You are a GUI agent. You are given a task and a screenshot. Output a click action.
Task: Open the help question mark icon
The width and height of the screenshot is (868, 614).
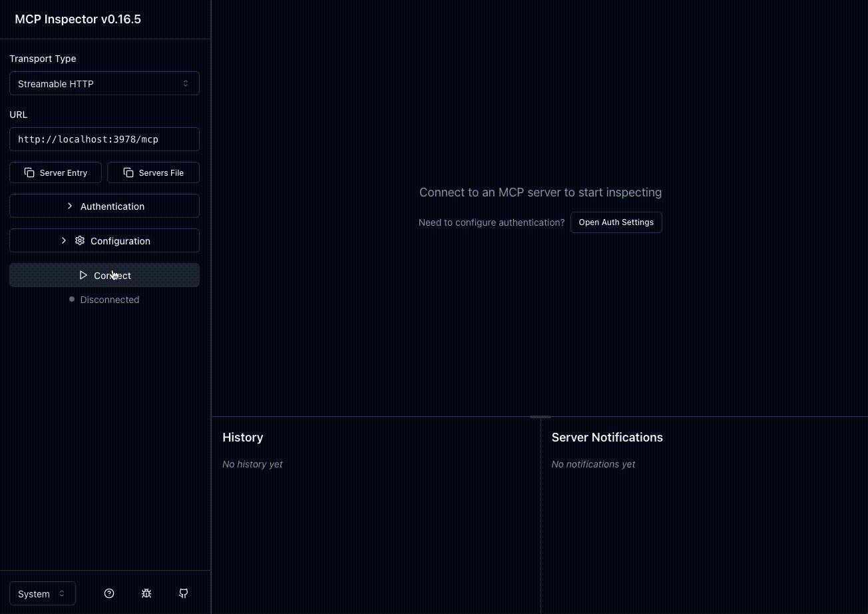click(x=109, y=593)
